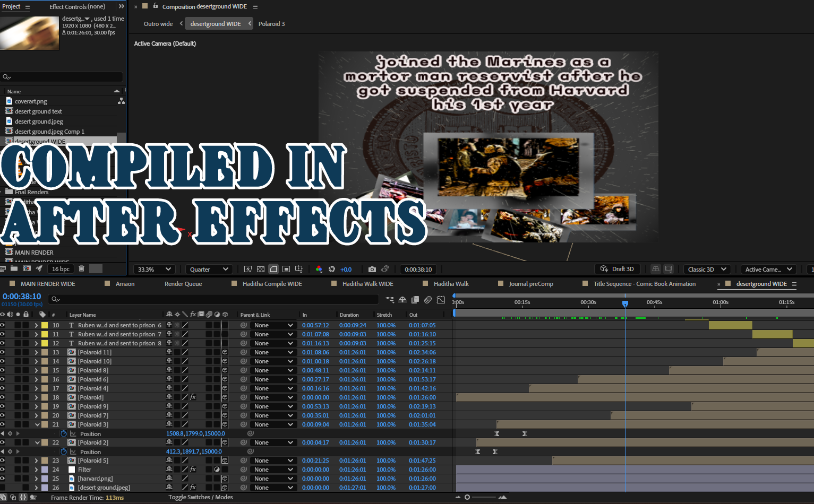Select desert ground text composition
This screenshot has width=814, height=504.
point(38,111)
